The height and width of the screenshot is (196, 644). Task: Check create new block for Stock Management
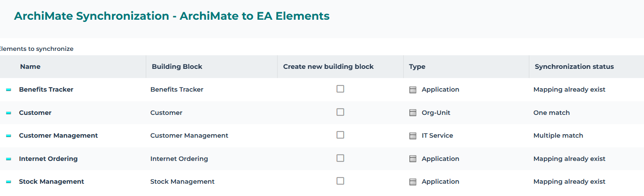coord(340,181)
